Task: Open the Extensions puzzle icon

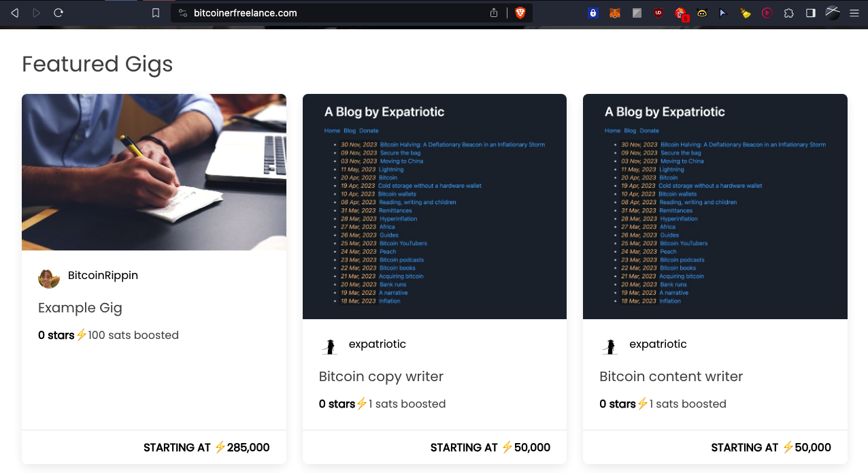Action: click(x=788, y=13)
